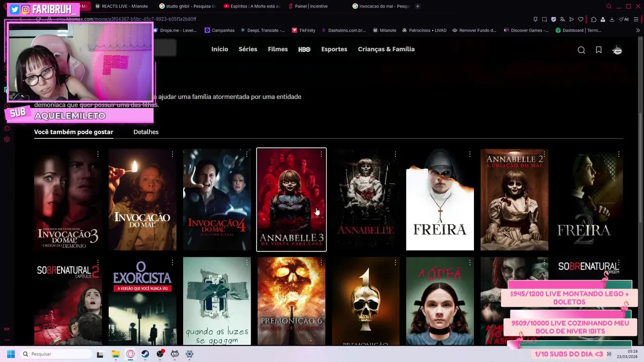Open the HBO Max profile avatar
Viewport: 644px width, 362px height.
[617, 50]
